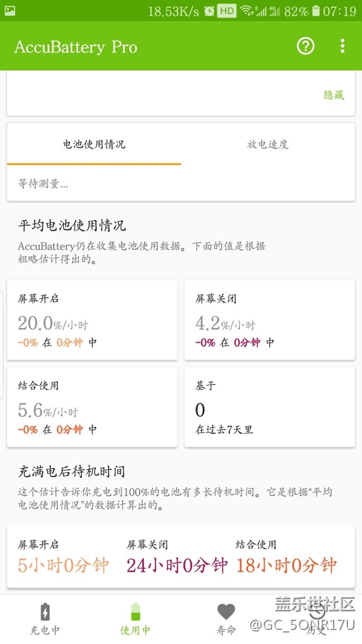This screenshot has width=362, height=644.
Task: Open the 屏幕关闭 4.2% usage card
Action: click(x=270, y=320)
